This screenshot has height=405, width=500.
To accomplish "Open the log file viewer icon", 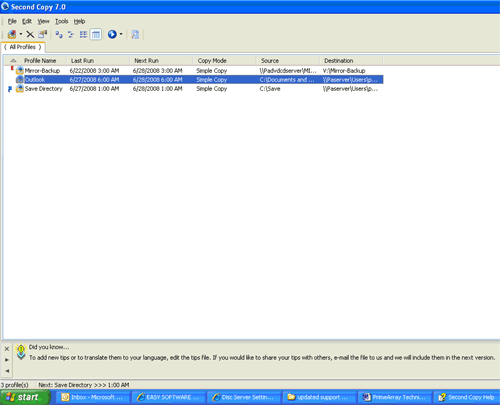I will [x=135, y=34].
